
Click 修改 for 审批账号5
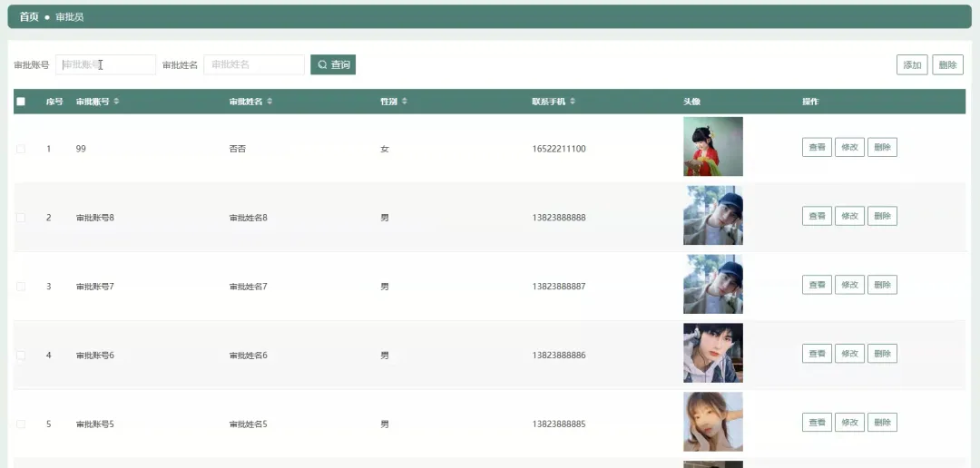tap(849, 423)
